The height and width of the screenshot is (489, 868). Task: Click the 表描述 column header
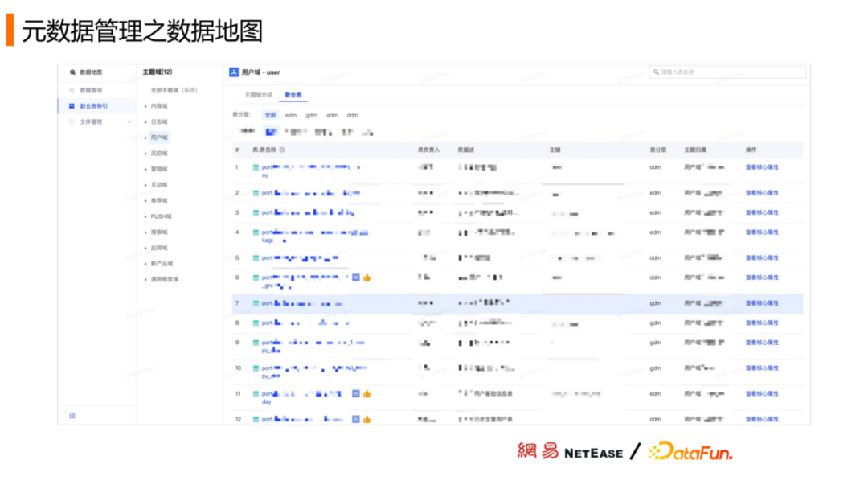(x=465, y=150)
